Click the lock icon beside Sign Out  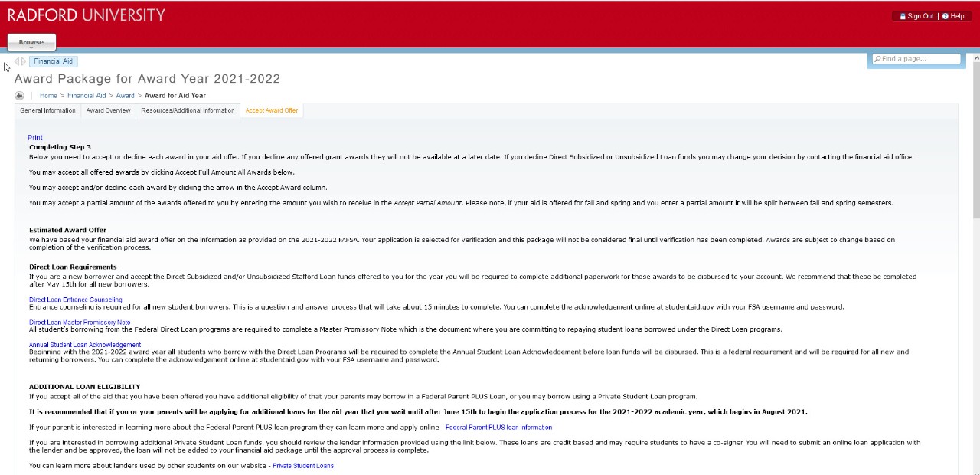(903, 16)
